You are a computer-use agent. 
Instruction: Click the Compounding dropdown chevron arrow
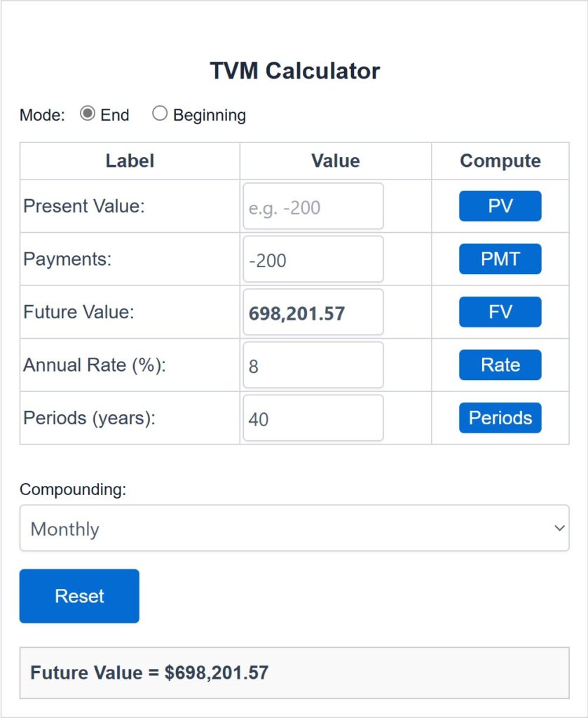tap(559, 528)
